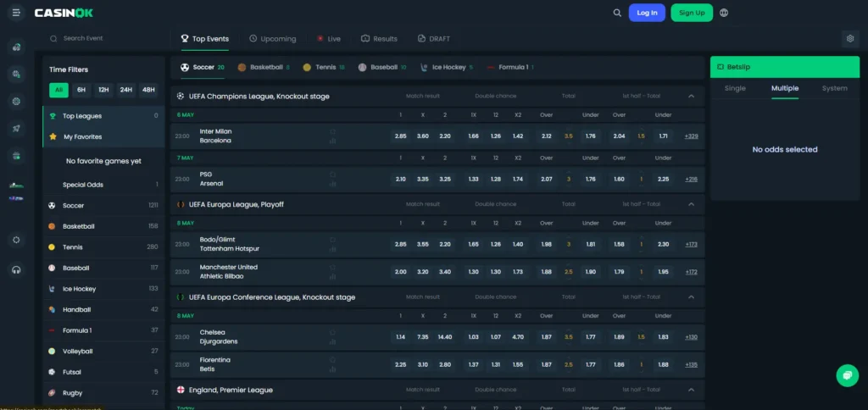Click the Soccer ball icon in the sports list
This screenshot has width=868, height=410.
coord(52,205)
